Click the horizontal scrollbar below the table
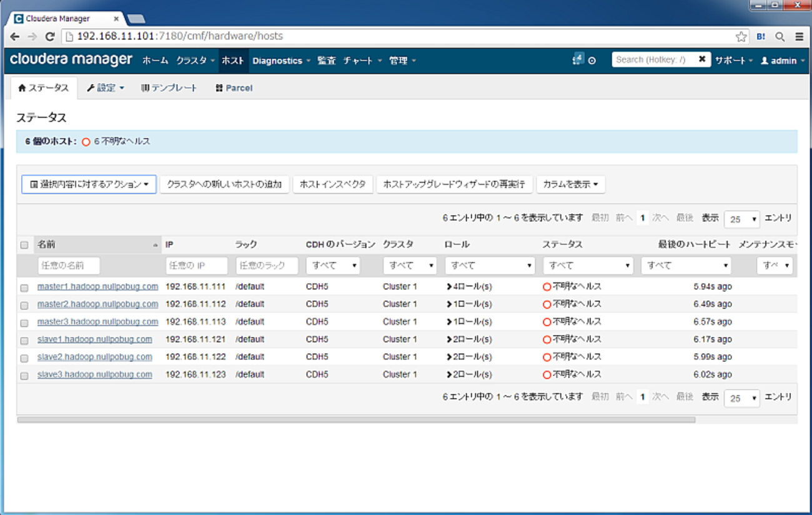This screenshot has width=812, height=515. (x=356, y=420)
